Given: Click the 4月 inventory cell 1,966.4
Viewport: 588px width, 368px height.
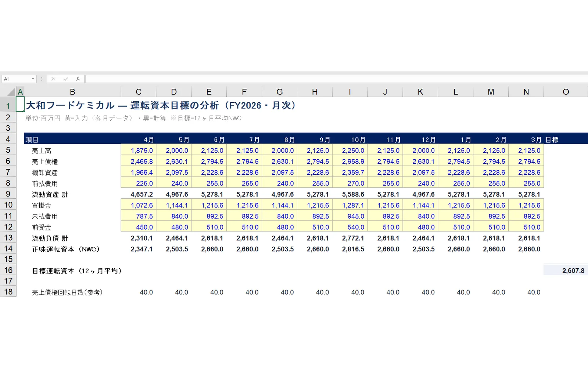Looking at the screenshot, I should (x=139, y=172).
